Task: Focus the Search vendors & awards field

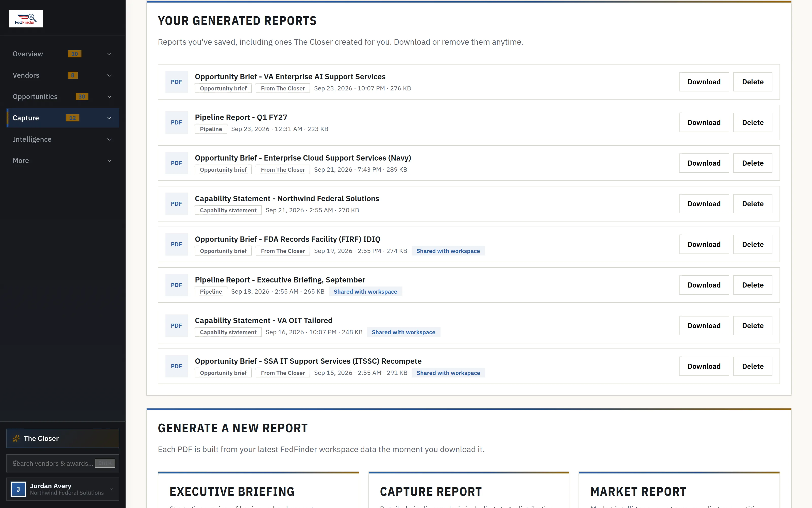Action: coord(63,463)
